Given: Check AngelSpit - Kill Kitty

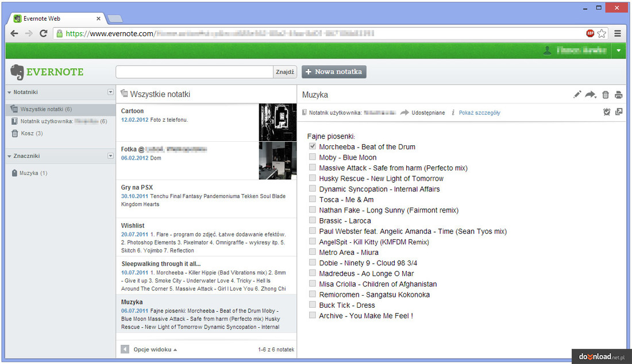Looking at the screenshot, I should click(x=313, y=241).
